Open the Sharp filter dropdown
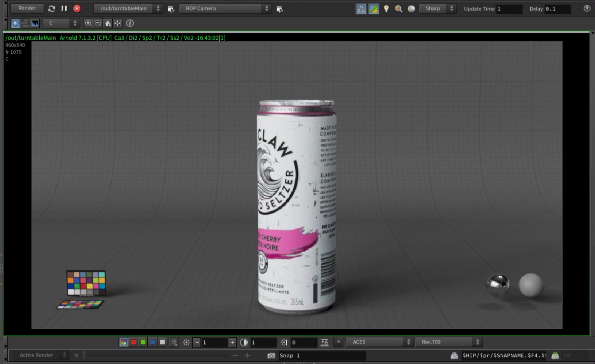 437,9
